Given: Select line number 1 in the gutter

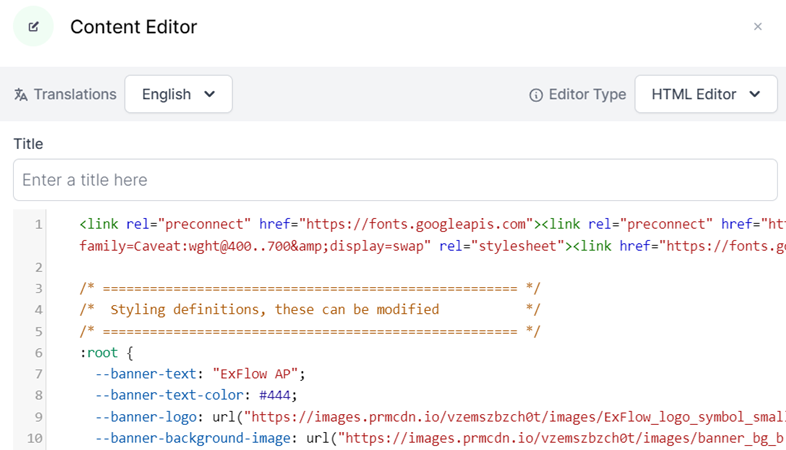Looking at the screenshot, I should (x=38, y=224).
